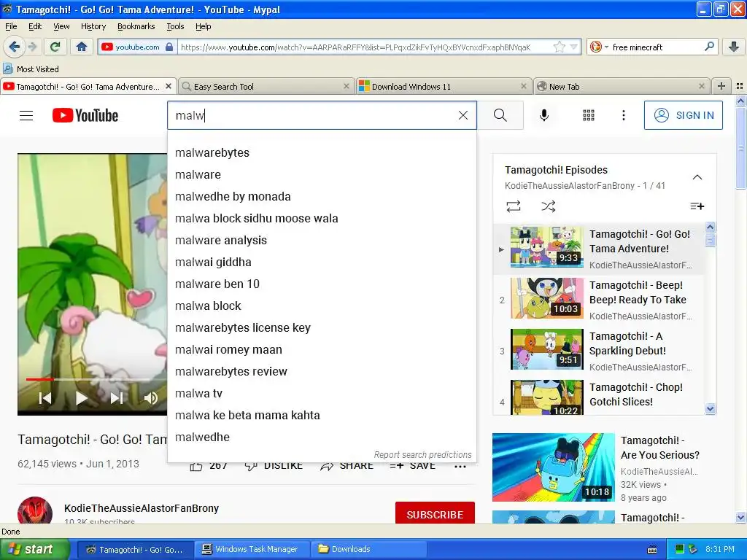Click the playlist scrollbar down arrow

tap(710, 409)
